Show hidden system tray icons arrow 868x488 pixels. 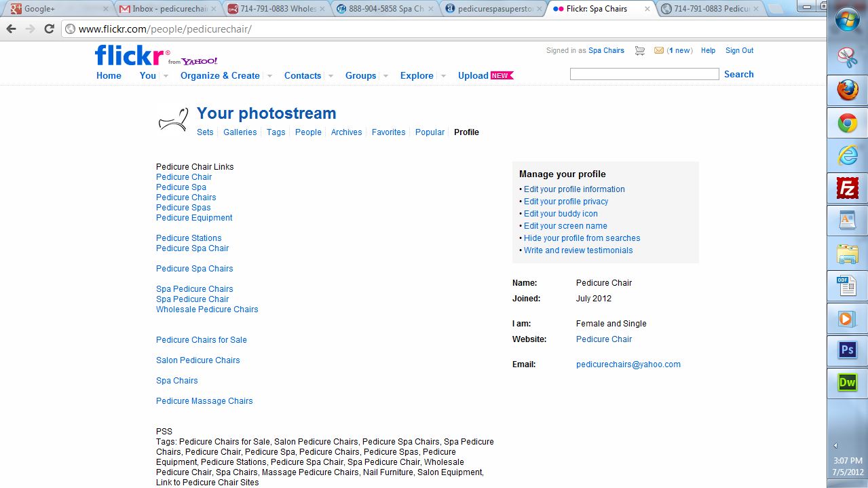[835, 446]
